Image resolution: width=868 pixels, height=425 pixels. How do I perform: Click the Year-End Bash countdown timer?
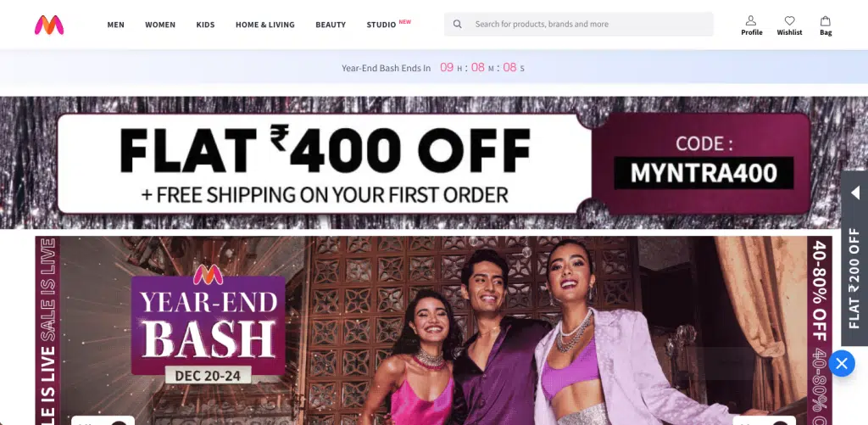click(x=433, y=68)
